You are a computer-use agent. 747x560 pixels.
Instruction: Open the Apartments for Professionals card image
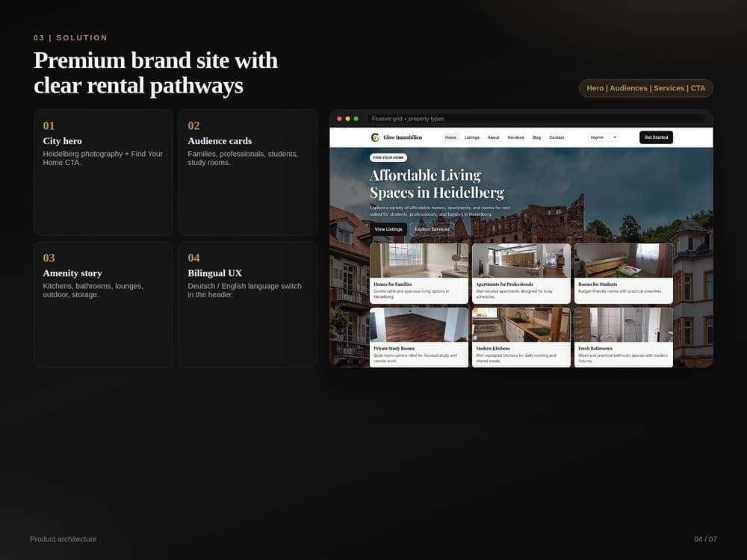[x=521, y=261]
